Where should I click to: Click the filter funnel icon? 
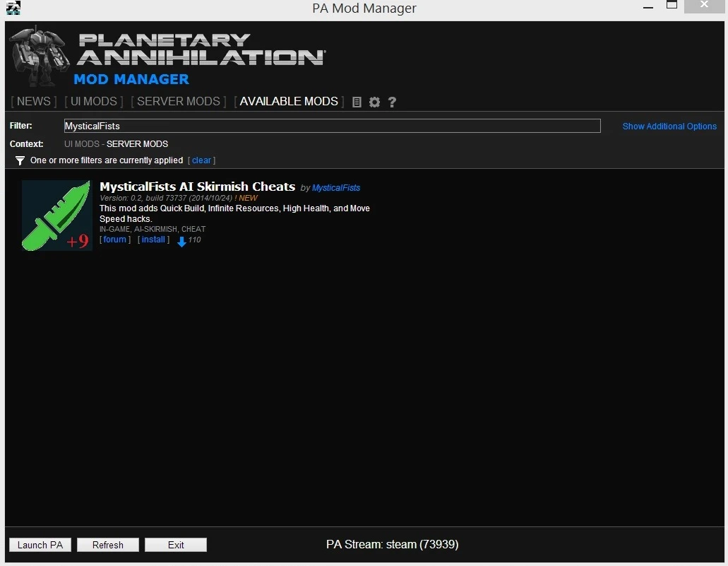(19, 160)
